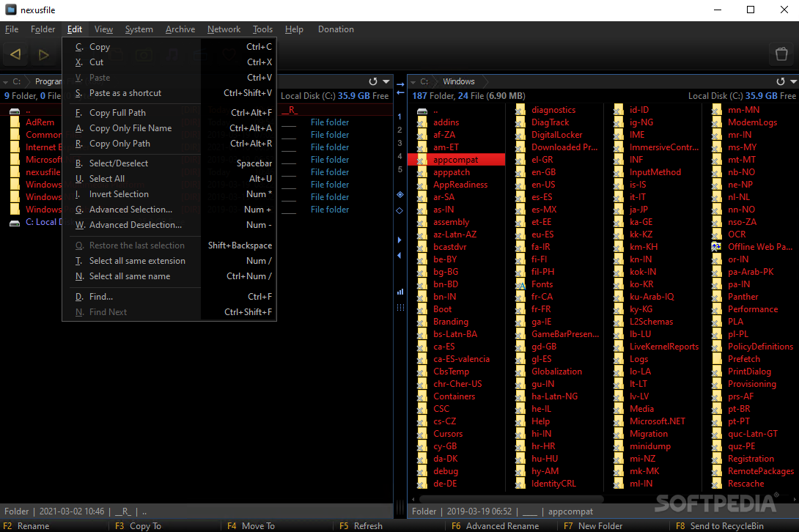Click the right pane refresh/history icon
Screen dimensions: 799x532
pyautogui.click(x=780, y=81)
